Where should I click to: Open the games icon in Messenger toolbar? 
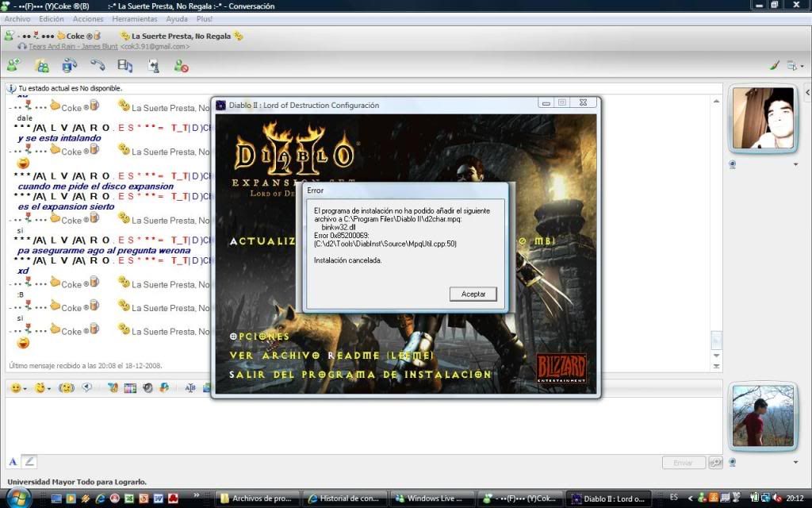[x=153, y=65]
